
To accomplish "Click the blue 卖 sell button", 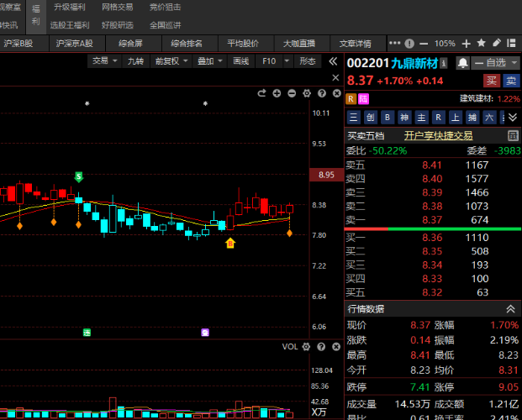I will pos(511,81).
